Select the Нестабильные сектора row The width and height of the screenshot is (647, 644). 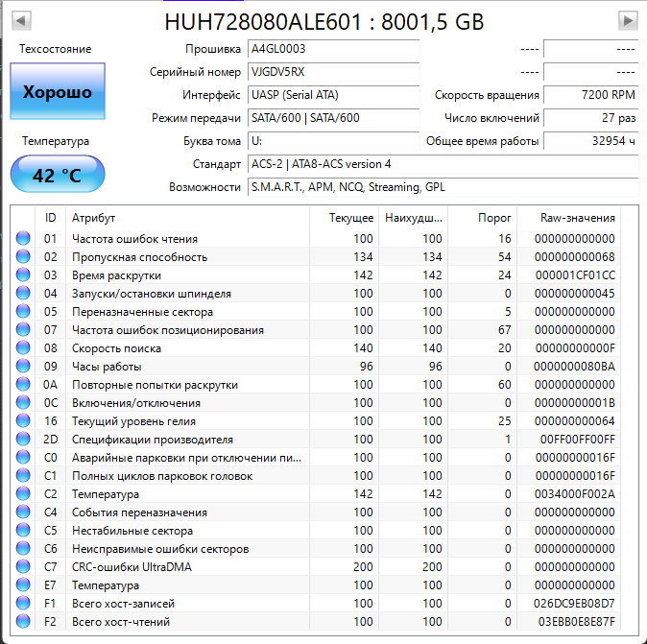316,530
